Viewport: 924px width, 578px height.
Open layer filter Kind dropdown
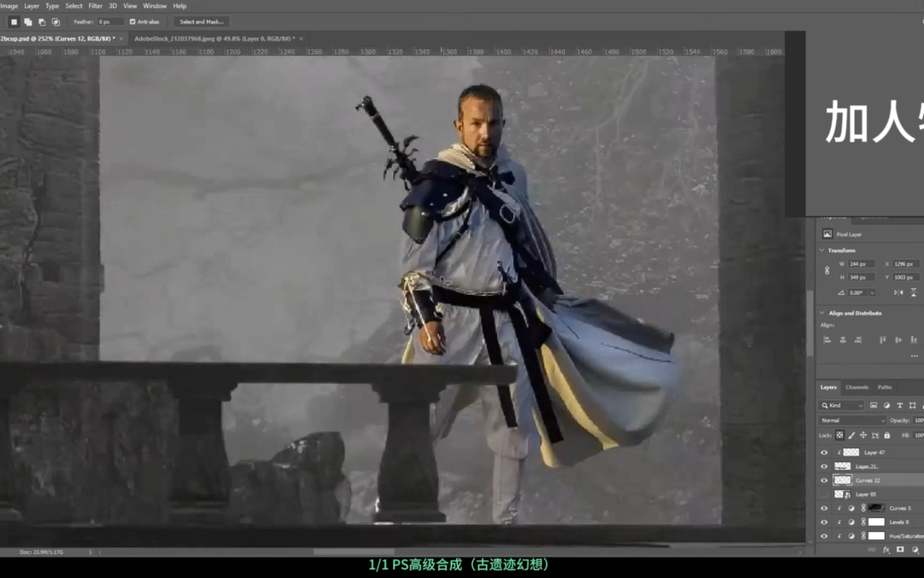(x=842, y=405)
